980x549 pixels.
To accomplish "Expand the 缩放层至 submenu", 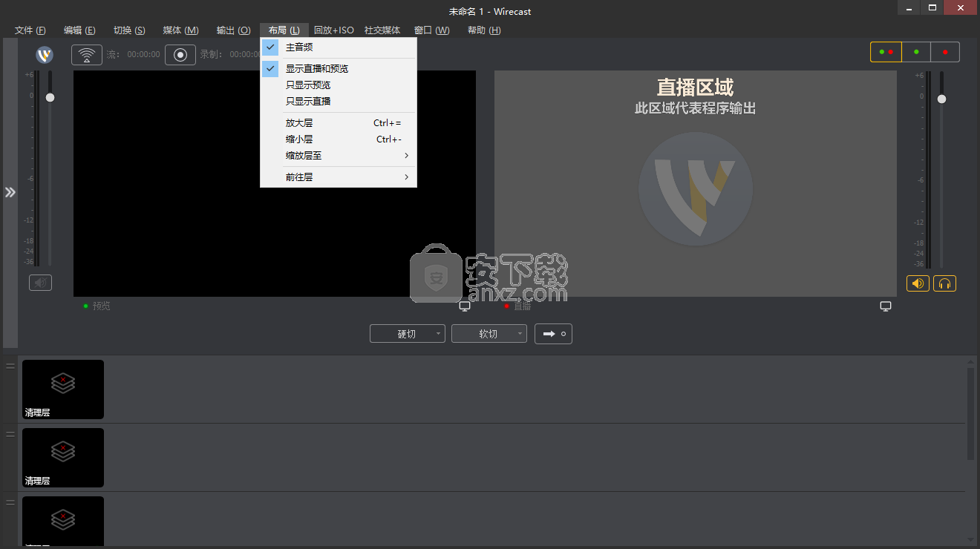I will click(339, 156).
